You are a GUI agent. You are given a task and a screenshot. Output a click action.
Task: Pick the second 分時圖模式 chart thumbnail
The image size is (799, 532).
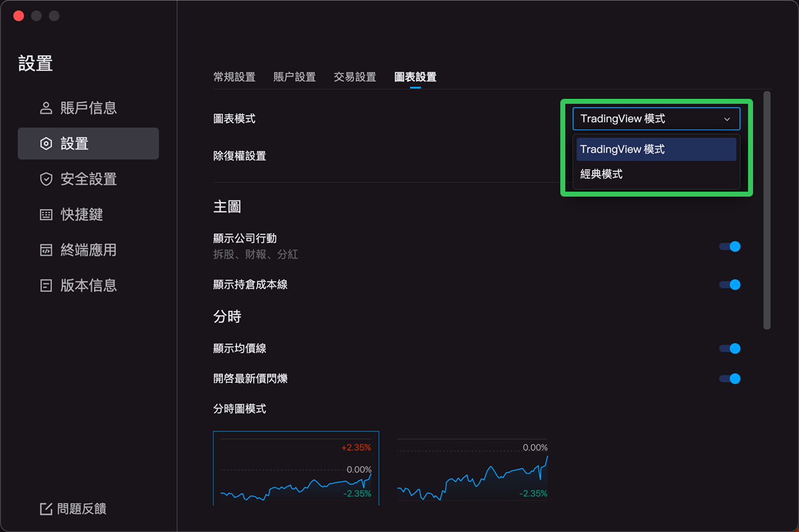pos(472,469)
